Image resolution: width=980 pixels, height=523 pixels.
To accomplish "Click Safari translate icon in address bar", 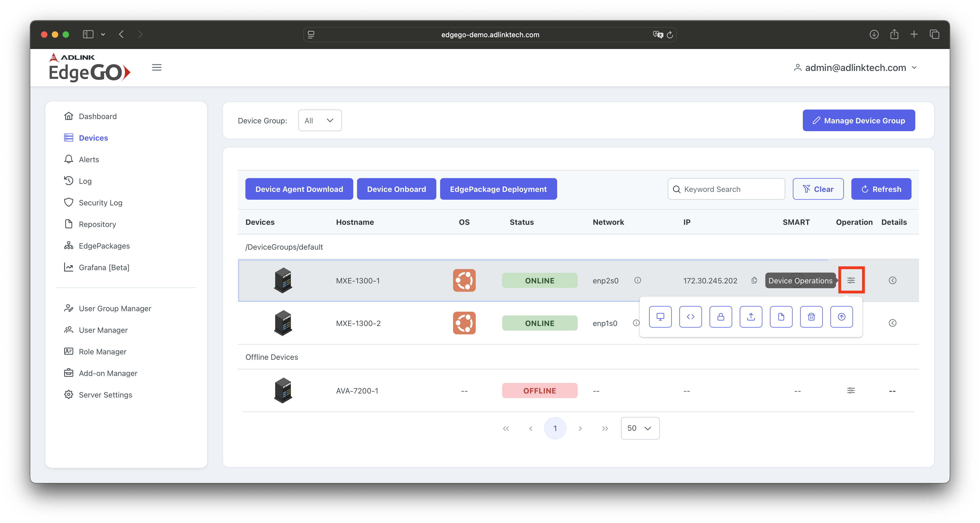I will coord(658,35).
